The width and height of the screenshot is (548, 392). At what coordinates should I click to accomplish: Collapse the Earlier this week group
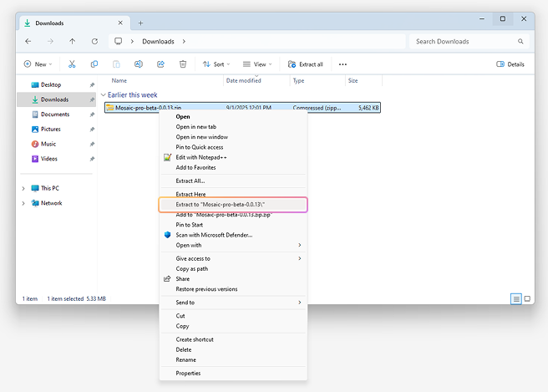point(104,95)
